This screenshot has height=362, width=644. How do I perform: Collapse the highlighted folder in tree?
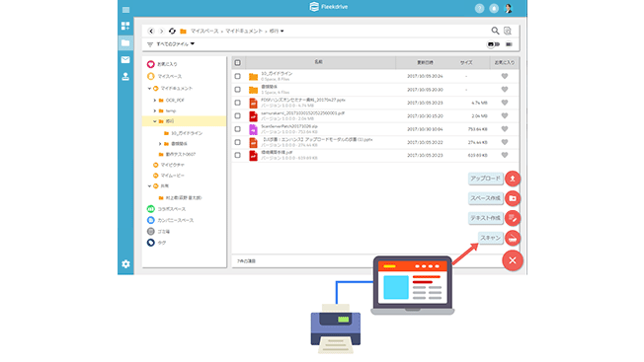click(155, 121)
